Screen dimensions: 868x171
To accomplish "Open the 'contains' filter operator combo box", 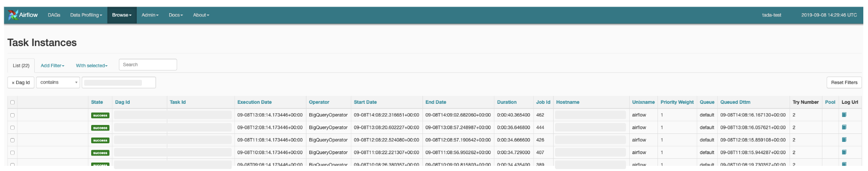I will point(58,82).
